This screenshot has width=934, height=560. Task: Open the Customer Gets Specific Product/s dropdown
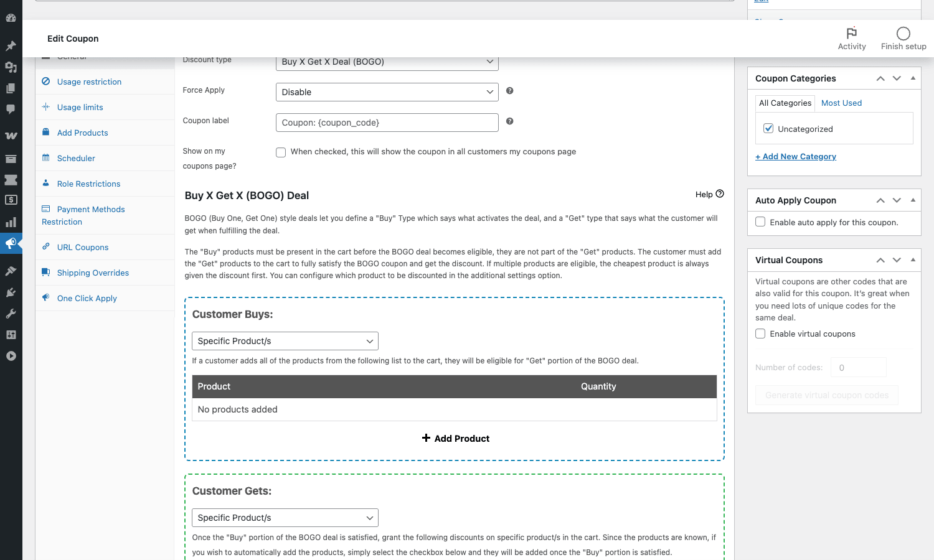[285, 518]
